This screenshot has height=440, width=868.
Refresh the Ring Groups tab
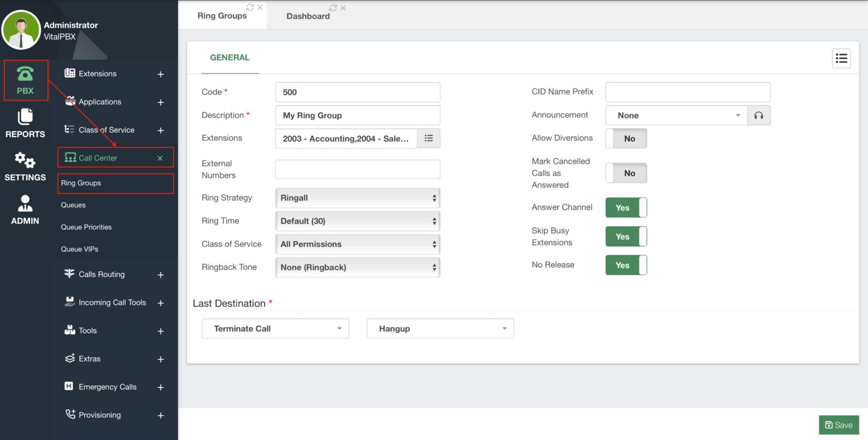click(250, 7)
